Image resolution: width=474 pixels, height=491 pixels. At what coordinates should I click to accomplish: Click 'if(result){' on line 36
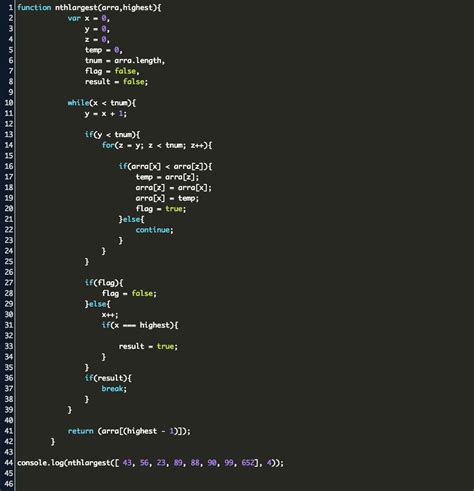(x=108, y=378)
